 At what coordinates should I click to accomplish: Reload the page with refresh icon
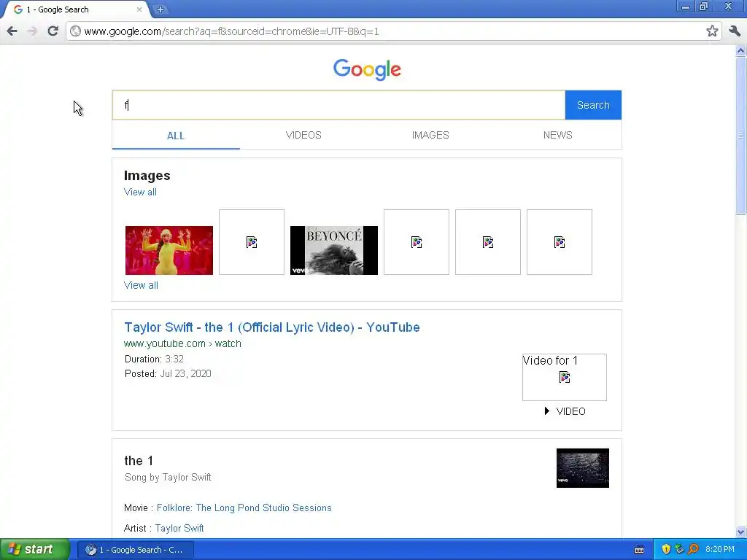click(x=53, y=31)
